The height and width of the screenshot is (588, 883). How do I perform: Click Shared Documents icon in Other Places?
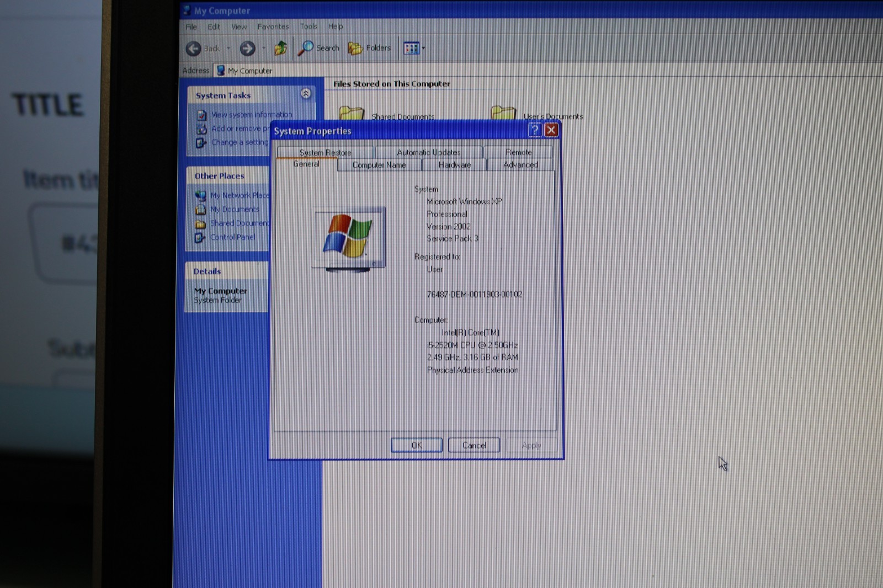click(x=200, y=224)
